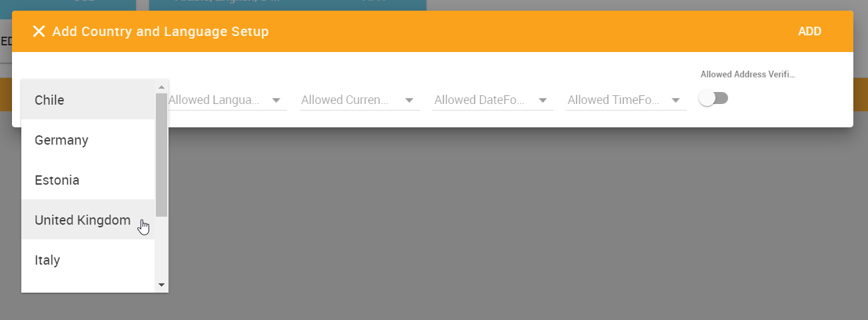Select United Kingdom from the list
Image resolution: width=868 pixels, height=320 pixels.
click(x=89, y=220)
